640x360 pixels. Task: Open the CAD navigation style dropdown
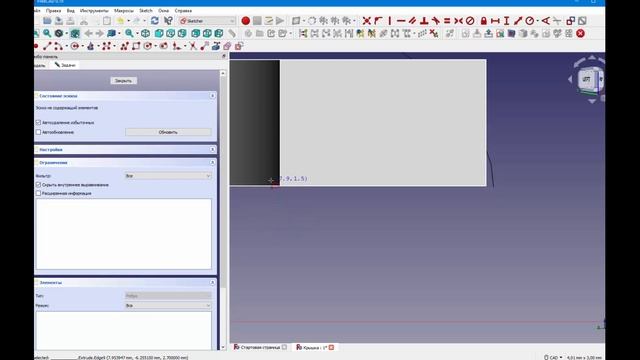click(553, 357)
